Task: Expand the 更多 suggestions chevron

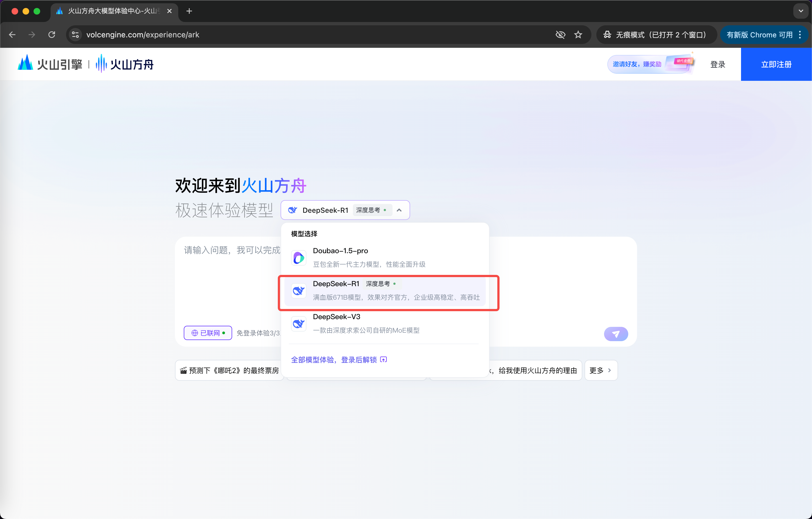Action: click(x=609, y=370)
